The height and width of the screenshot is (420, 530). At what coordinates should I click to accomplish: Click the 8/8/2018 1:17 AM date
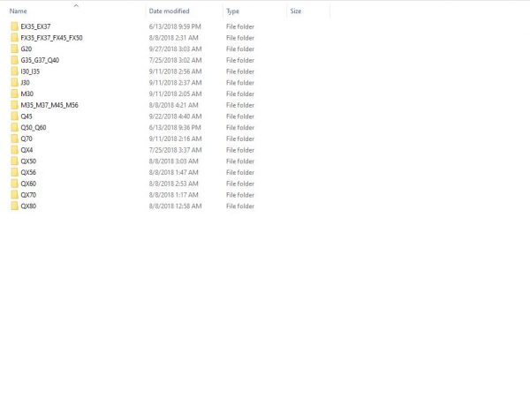pyautogui.click(x=174, y=195)
